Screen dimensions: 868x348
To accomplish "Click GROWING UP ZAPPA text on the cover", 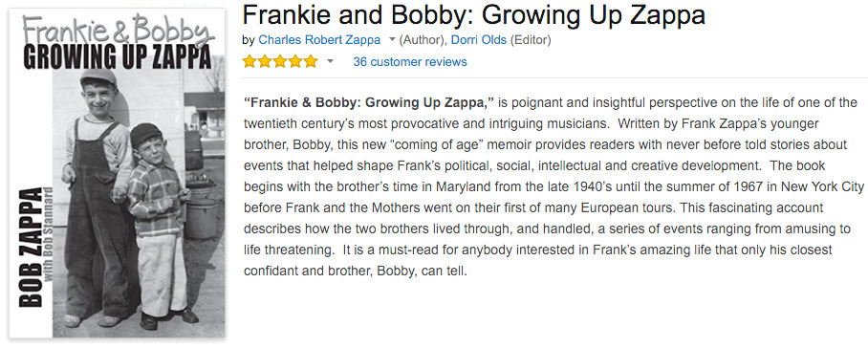I will [x=117, y=58].
